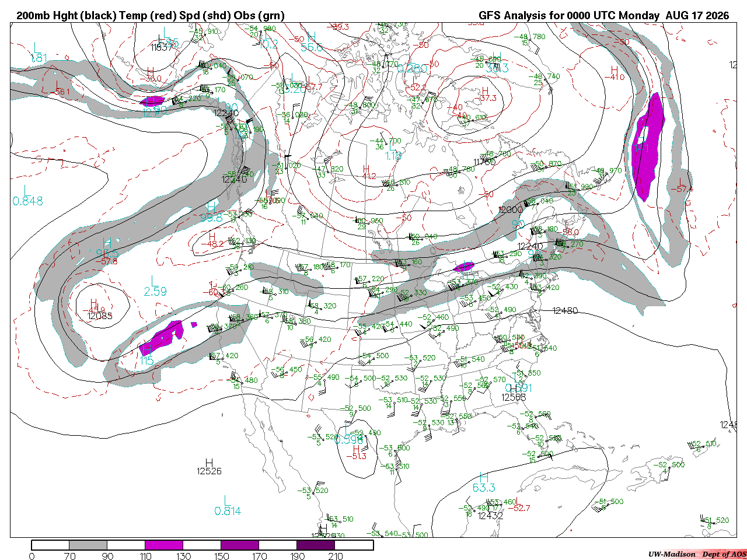Click the 63.3 cyan H marker
The image size is (747, 560).
(x=484, y=483)
